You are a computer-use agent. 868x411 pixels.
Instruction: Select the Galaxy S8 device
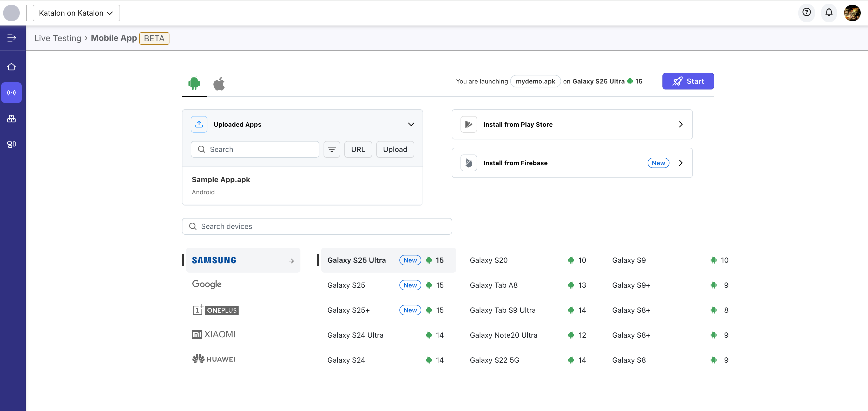tap(670, 360)
